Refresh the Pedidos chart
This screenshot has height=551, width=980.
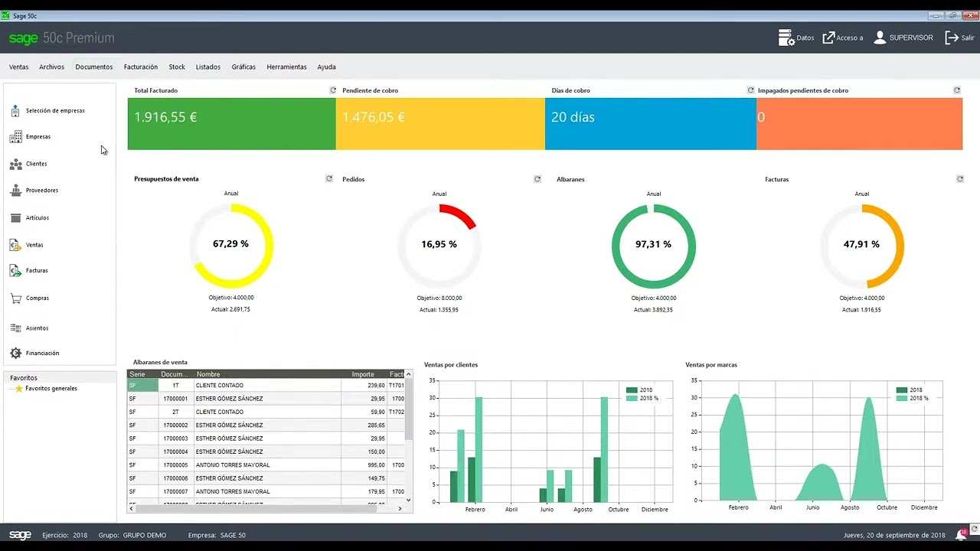coord(537,179)
